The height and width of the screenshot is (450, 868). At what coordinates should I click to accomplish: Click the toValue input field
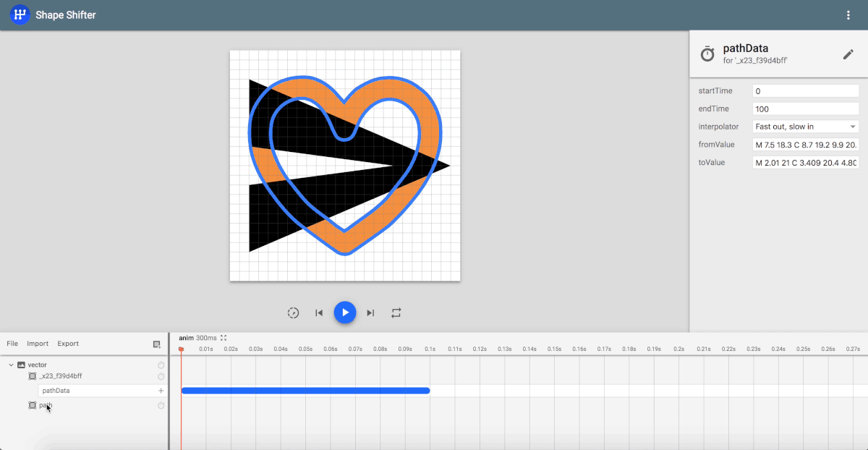click(806, 163)
